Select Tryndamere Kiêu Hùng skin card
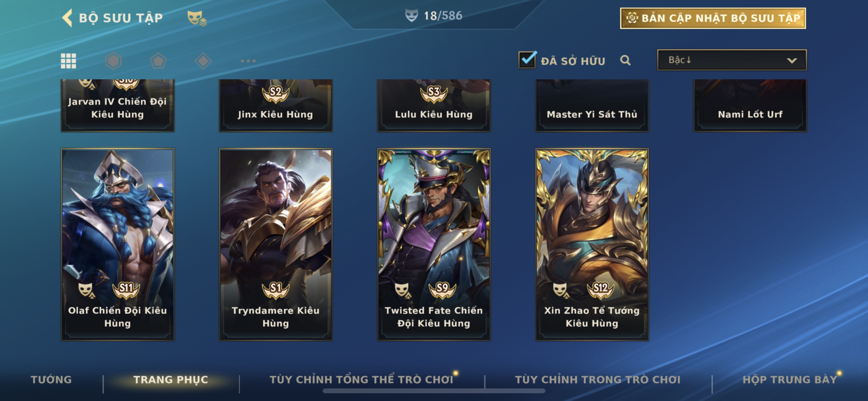This screenshot has width=868, height=401. tap(276, 245)
